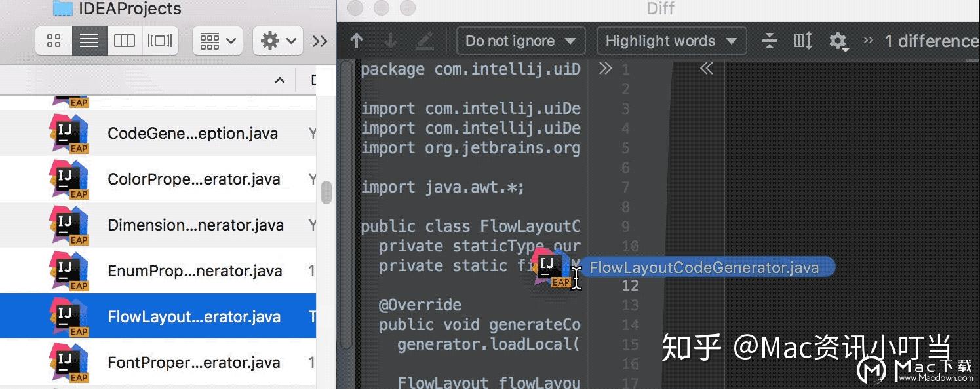Viewport: 980px width, 389px height.
Task: Click the edit source pencil icon in Diff
Action: 425,41
